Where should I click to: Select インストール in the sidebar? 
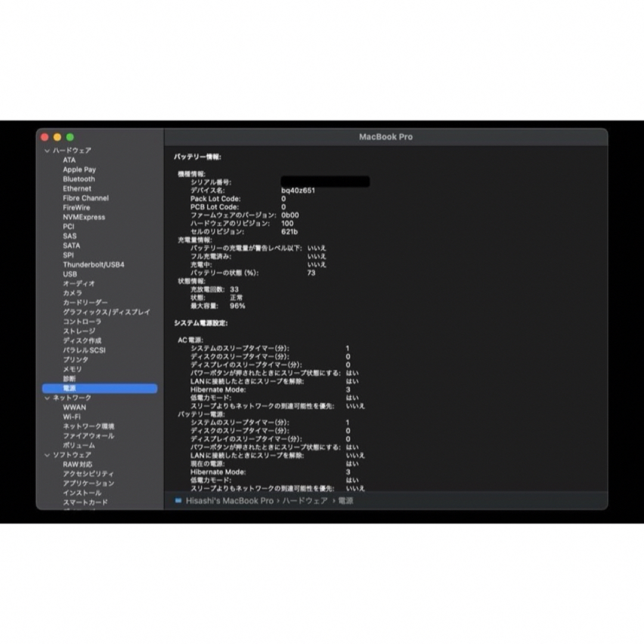point(82,493)
